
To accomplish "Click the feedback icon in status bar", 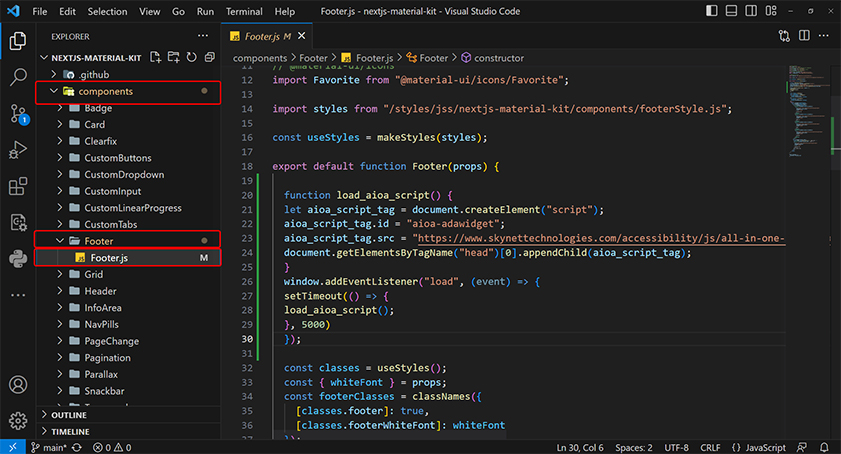I will click(x=802, y=447).
